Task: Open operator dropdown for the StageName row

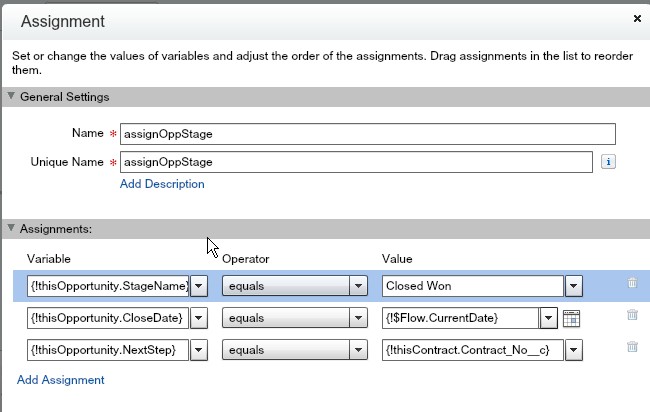Action: (x=359, y=286)
